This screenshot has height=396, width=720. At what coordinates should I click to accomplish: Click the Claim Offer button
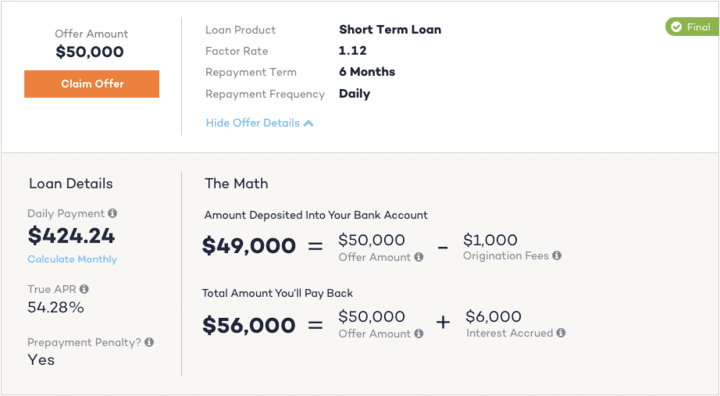(92, 84)
